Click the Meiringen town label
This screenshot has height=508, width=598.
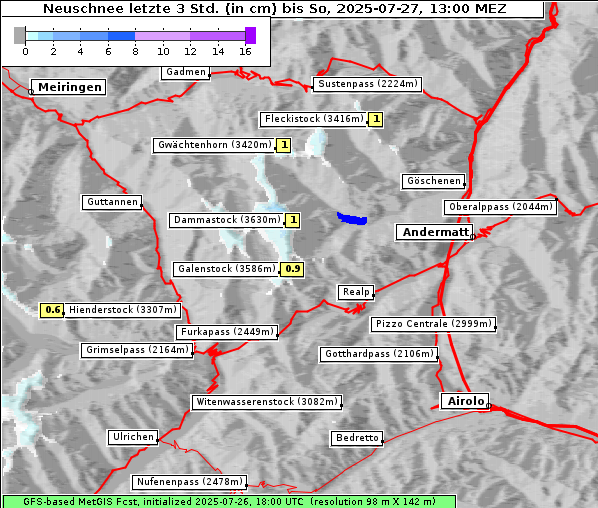coord(68,87)
